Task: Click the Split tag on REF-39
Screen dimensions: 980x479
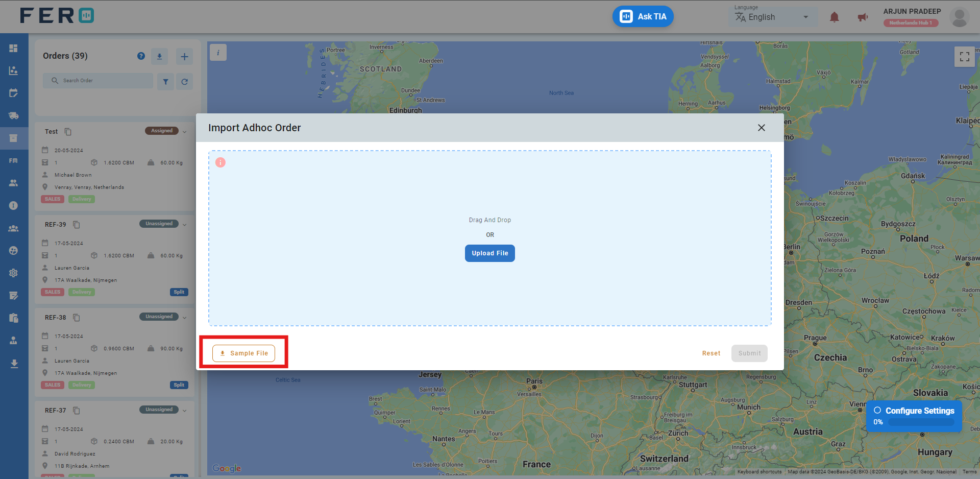Action: pyautogui.click(x=179, y=292)
